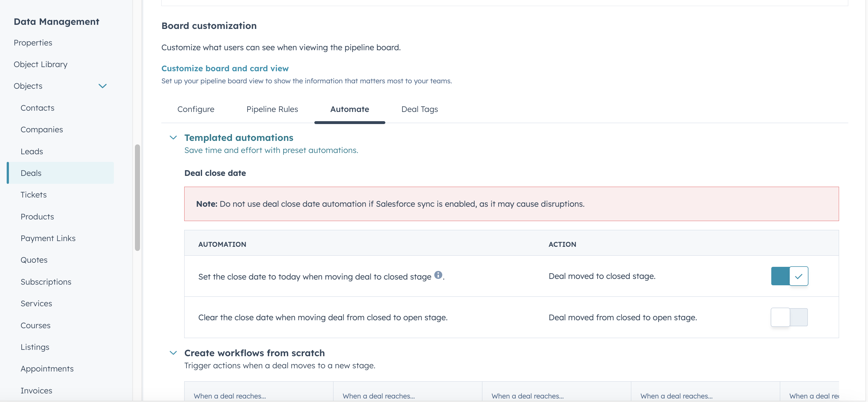Disable the set close date to today toggle
The width and height of the screenshot is (868, 402).
pyautogui.click(x=789, y=276)
